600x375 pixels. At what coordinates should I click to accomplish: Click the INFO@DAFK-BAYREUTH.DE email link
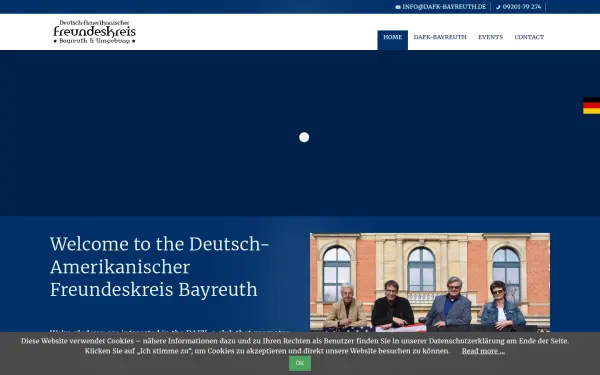pos(444,7)
